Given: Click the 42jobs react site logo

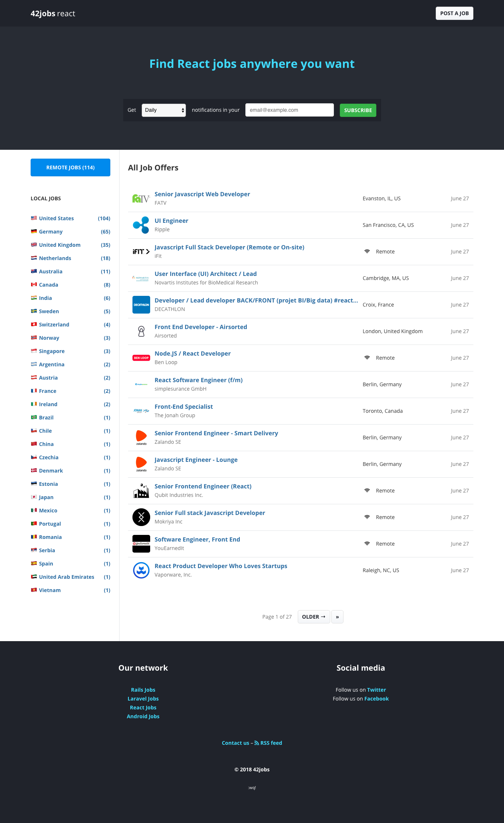Looking at the screenshot, I should (x=53, y=14).
